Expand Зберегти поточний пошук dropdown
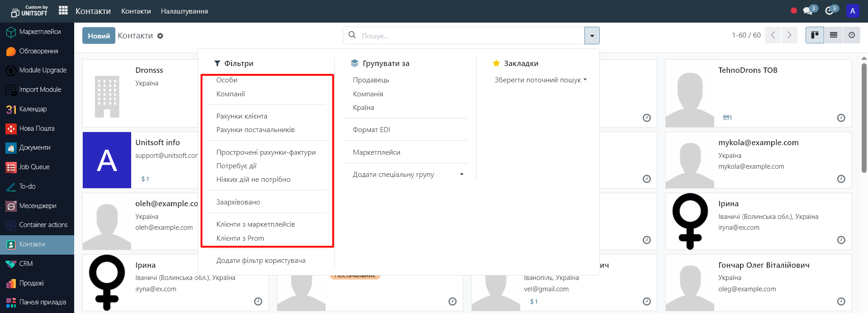The height and width of the screenshot is (313, 868). tap(540, 80)
